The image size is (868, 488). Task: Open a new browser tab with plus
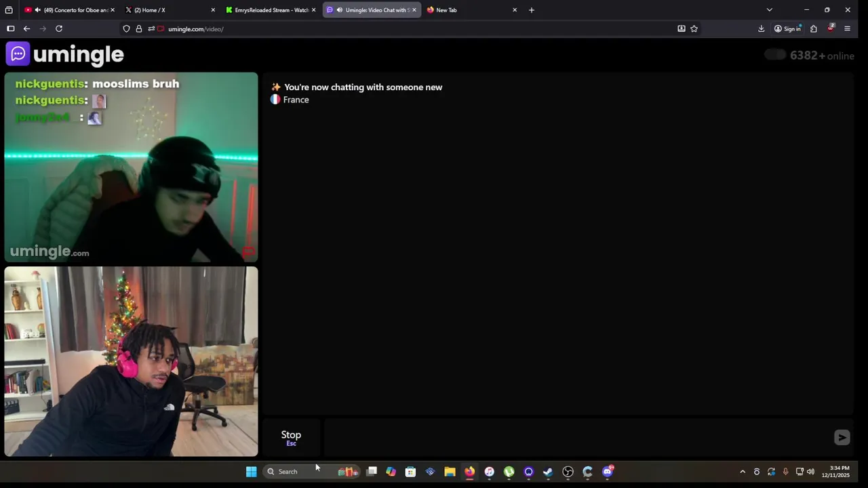[532, 10]
